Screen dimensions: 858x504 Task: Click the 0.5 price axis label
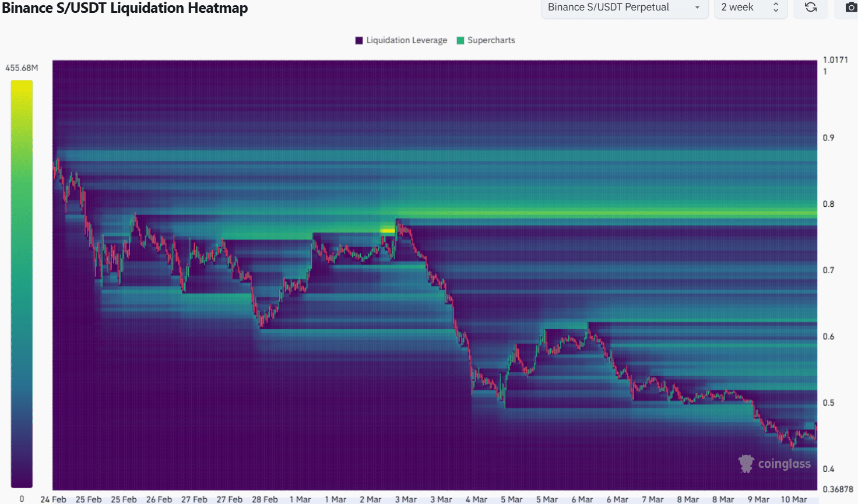(828, 403)
